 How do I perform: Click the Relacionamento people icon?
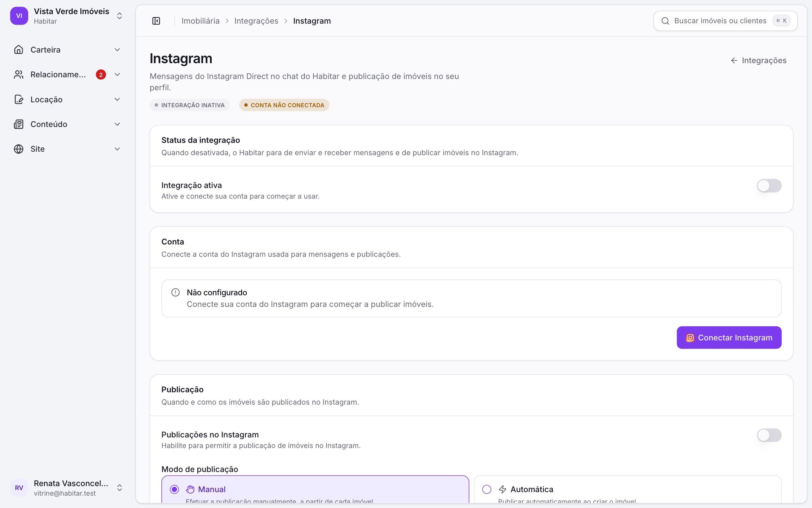[19, 74]
